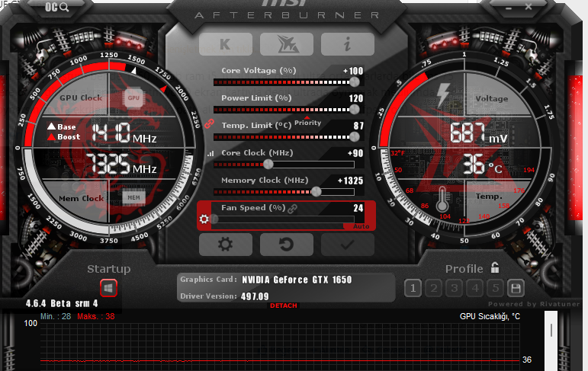Click the GPU Sıcaklığı, °C graph label
Viewport: 588px width, 371px height.
(490, 316)
